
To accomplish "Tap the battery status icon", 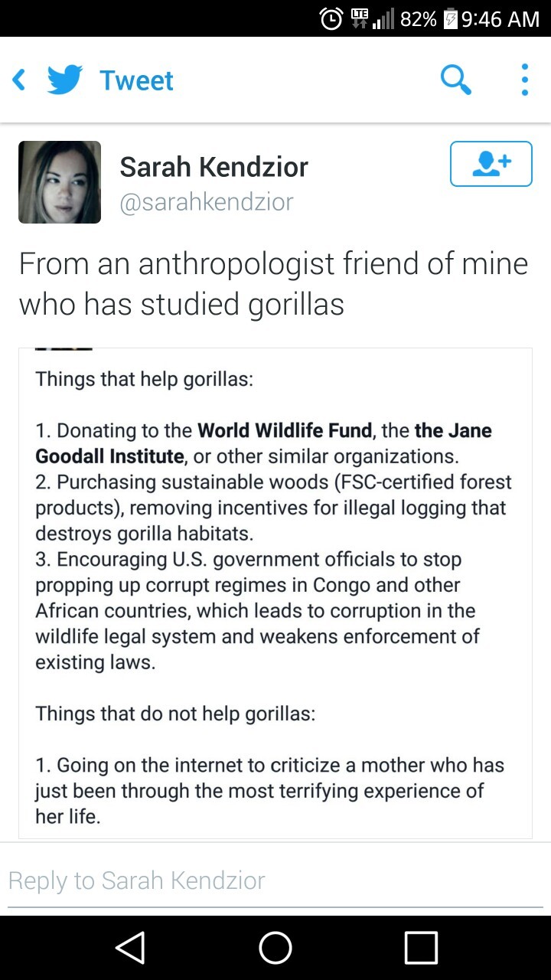I will [x=451, y=19].
